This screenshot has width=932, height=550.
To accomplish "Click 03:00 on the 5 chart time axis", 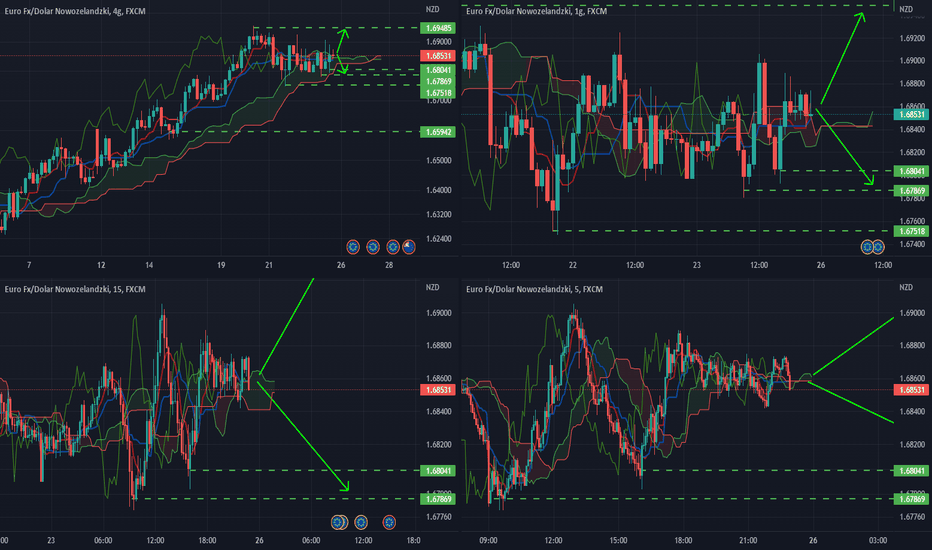I will [x=878, y=540].
